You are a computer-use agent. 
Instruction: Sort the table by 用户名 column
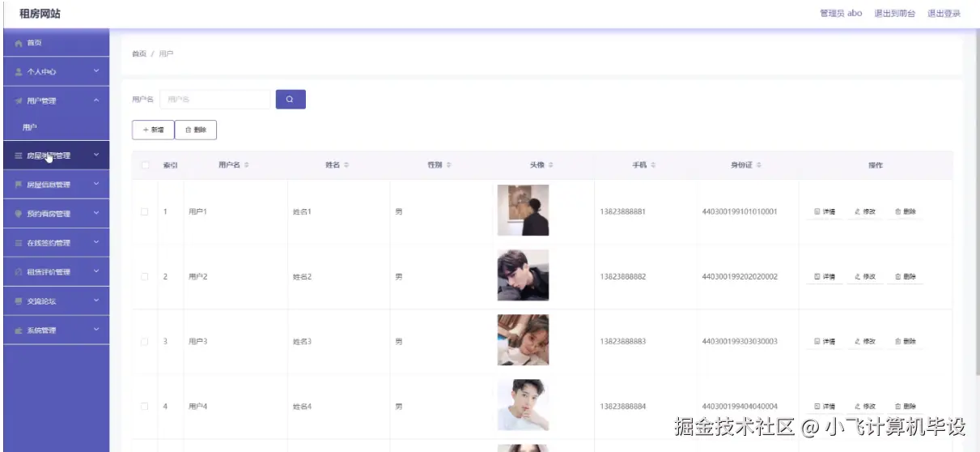click(x=247, y=165)
